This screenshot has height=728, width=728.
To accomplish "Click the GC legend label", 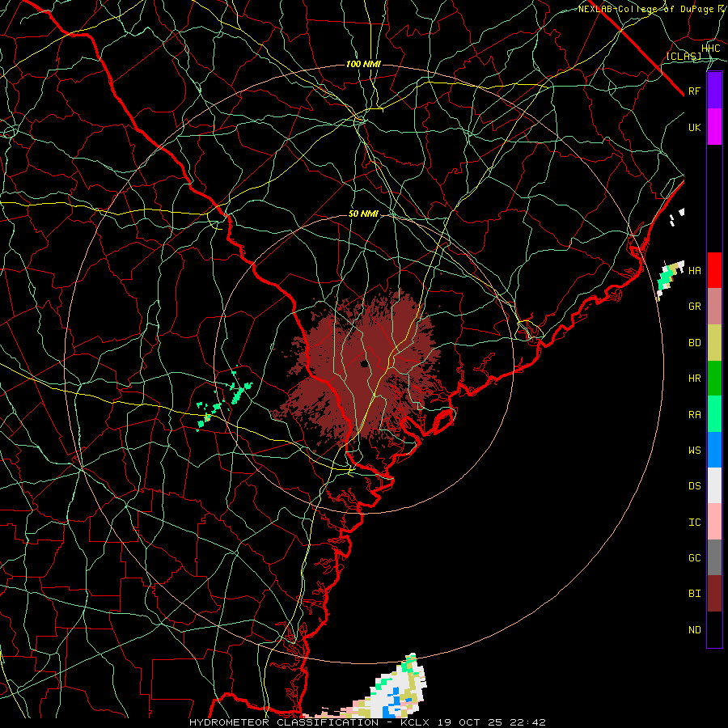I will coord(694,558).
